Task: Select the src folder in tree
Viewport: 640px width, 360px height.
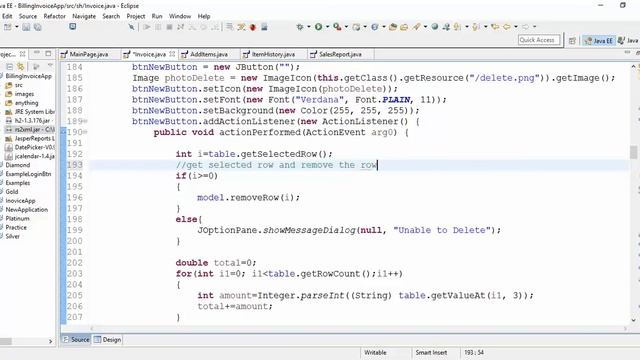Action: (18, 85)
